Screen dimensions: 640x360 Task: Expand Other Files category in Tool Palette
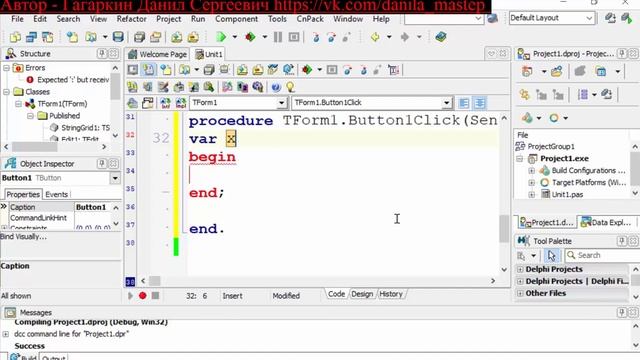520,293
